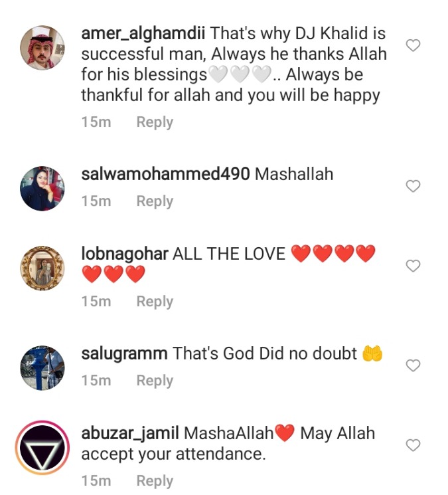Like amer_alghamdii's comment with the heart

click(413, 45)
